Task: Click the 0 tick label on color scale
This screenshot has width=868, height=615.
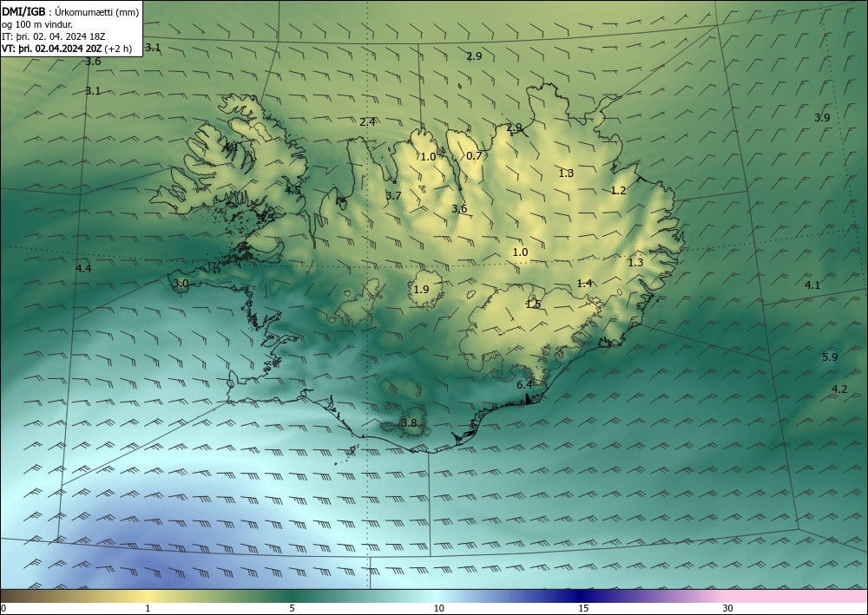Action: click(3, 608)
